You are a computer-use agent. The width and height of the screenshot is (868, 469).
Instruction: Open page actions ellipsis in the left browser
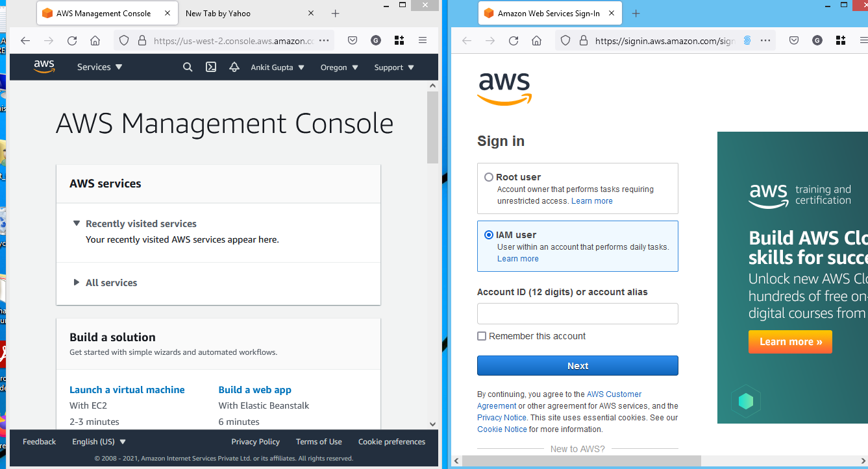325,40
